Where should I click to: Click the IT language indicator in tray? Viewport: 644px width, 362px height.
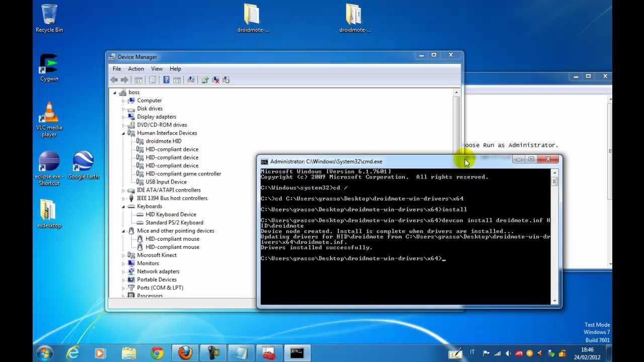pos(472,352)
